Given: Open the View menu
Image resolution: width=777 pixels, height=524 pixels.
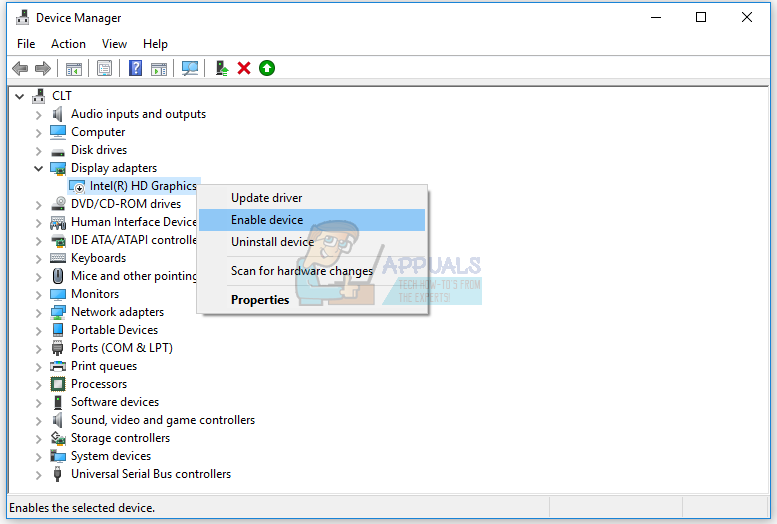Looking at the screenshot, I should [x=114, y=44].
